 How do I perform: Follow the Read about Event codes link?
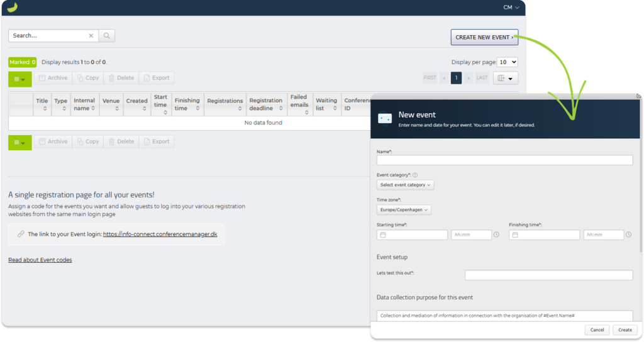click(x=40, y=260)
